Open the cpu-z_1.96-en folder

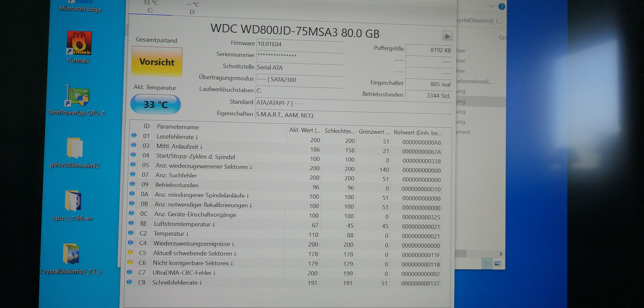click(73, 201)
